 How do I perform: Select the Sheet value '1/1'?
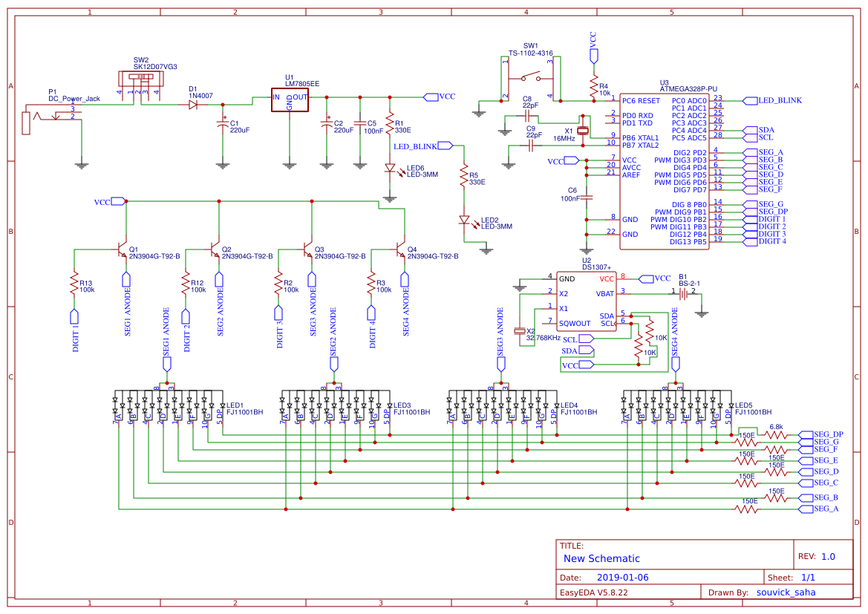click(808, 578)
